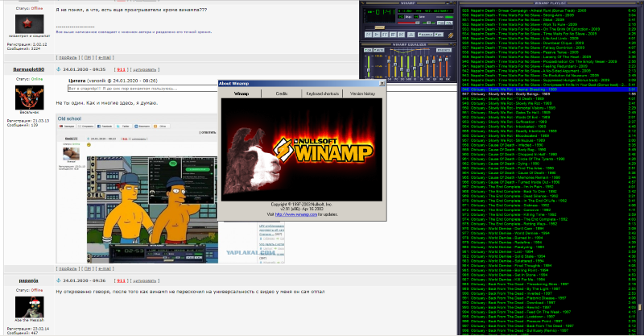Image resolution: width=644 pixels, height=336 pixels.
Task: Click Winamp Stop button
Action: 393,35
